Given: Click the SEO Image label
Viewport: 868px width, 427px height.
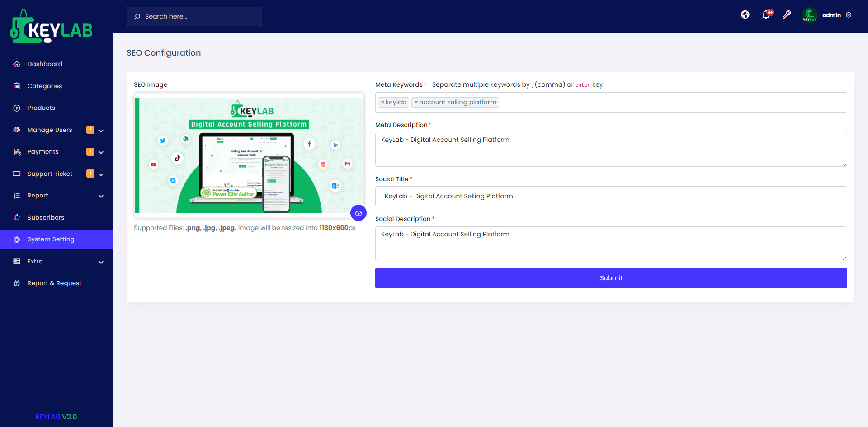Looking at the screenshot, I should [x=151, y=84].
